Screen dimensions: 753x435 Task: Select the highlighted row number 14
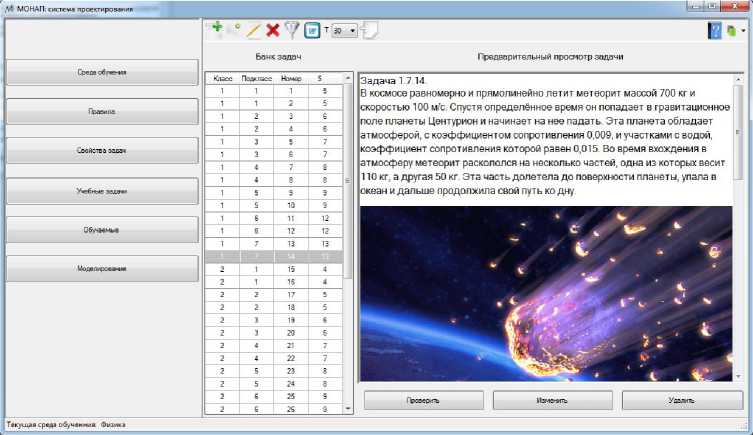274,256
